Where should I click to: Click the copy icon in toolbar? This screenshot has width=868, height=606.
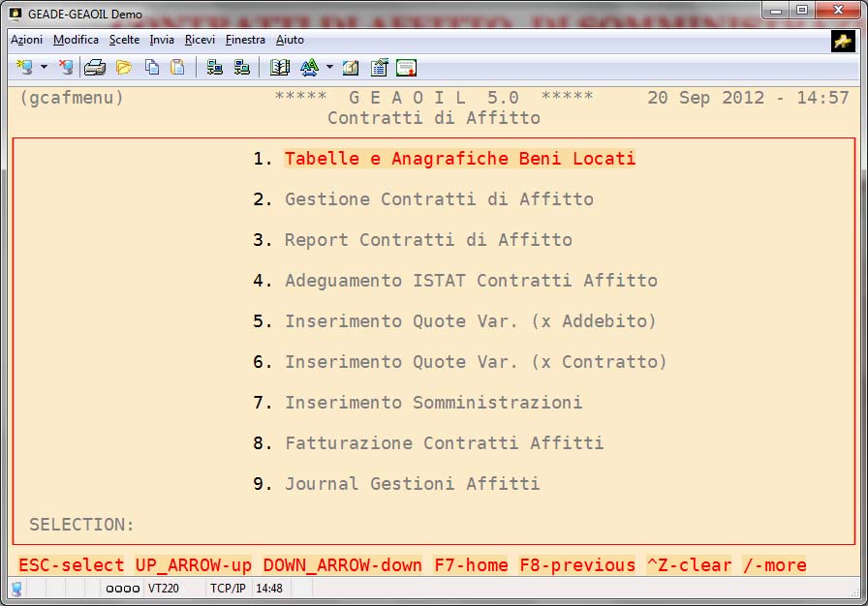(x=152, y=67)
